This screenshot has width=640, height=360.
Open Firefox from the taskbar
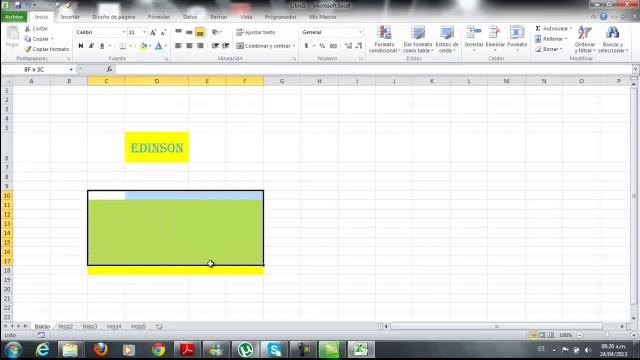pos(100,350)
